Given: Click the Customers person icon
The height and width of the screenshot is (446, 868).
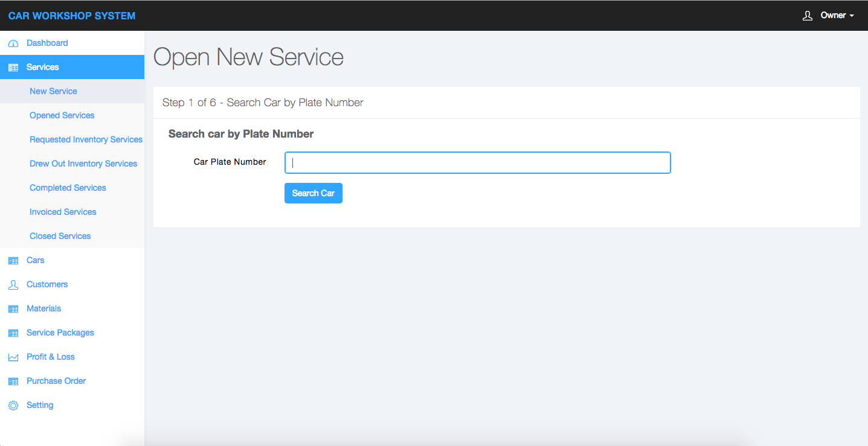Looking at the screenshot, I should click(13, 285).
